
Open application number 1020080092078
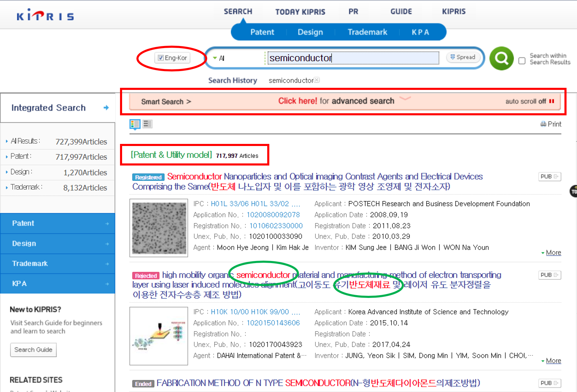[x=273, y=215]
